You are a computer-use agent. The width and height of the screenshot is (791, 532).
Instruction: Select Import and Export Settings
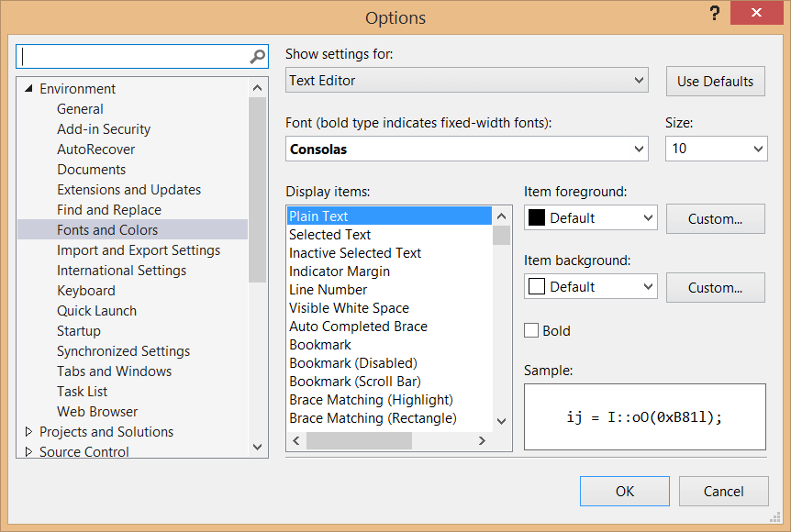(139, 250)
